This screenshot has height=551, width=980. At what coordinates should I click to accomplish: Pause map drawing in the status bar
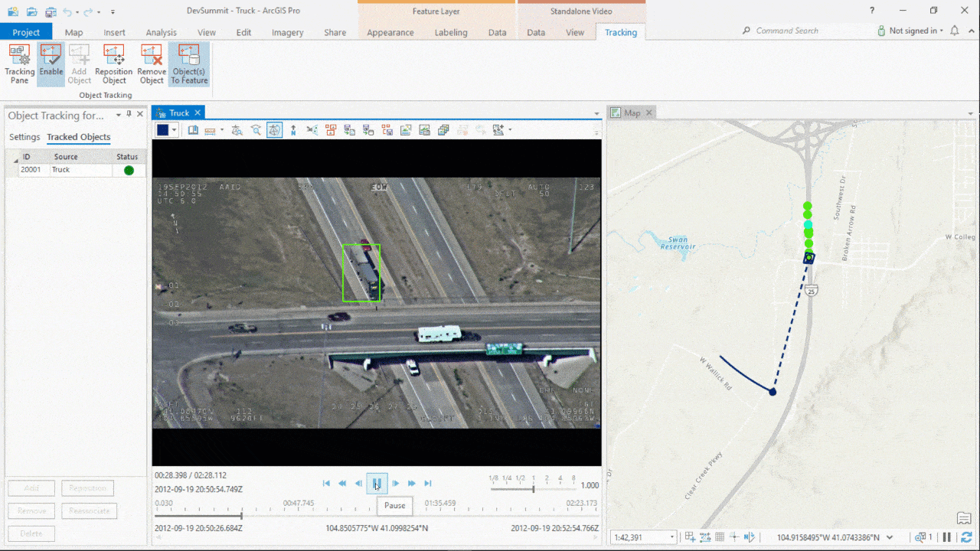pyautogui.click(x=947, y=537)
